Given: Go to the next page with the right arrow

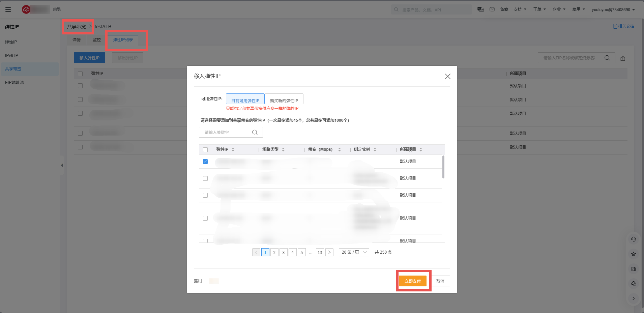Looking at the screenshot, I should 329,252.
